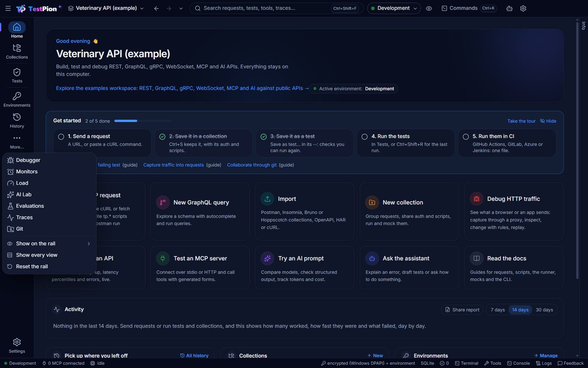588x368 pixels.
Task: Open History in the rail
Action: (17, 121)
